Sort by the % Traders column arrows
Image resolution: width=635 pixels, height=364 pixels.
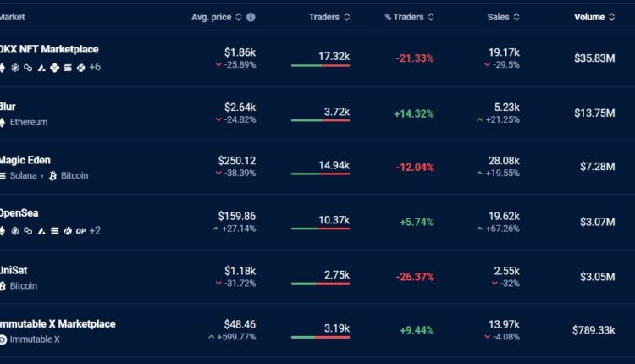431,17
